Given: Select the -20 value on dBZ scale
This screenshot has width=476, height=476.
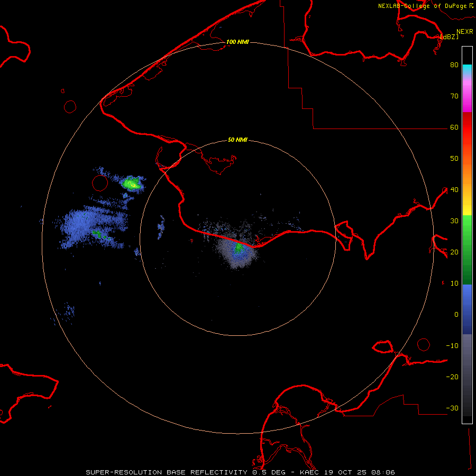Looking at the screenshot, I should [x=452, y=377].
